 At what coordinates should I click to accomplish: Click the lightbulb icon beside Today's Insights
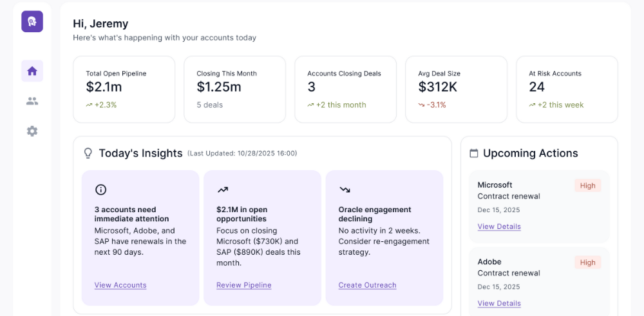pyautogui.click(x=88, y=153)
